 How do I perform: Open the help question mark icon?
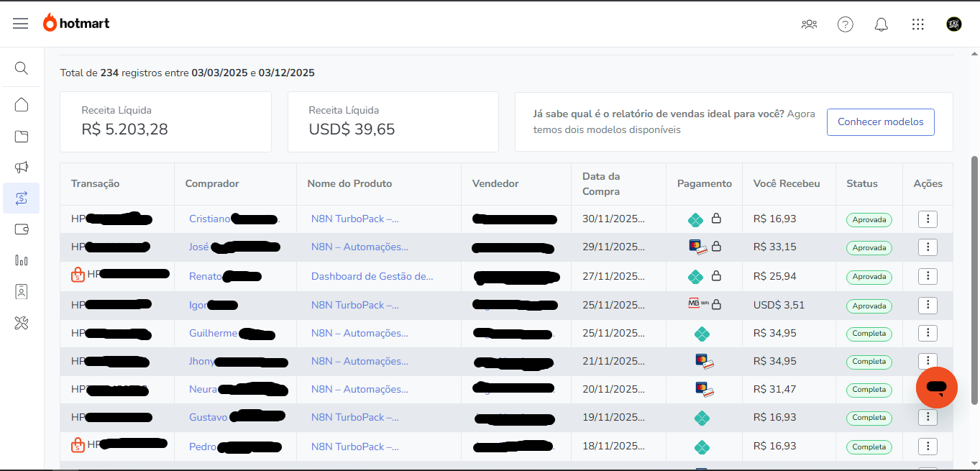(846, 24)
